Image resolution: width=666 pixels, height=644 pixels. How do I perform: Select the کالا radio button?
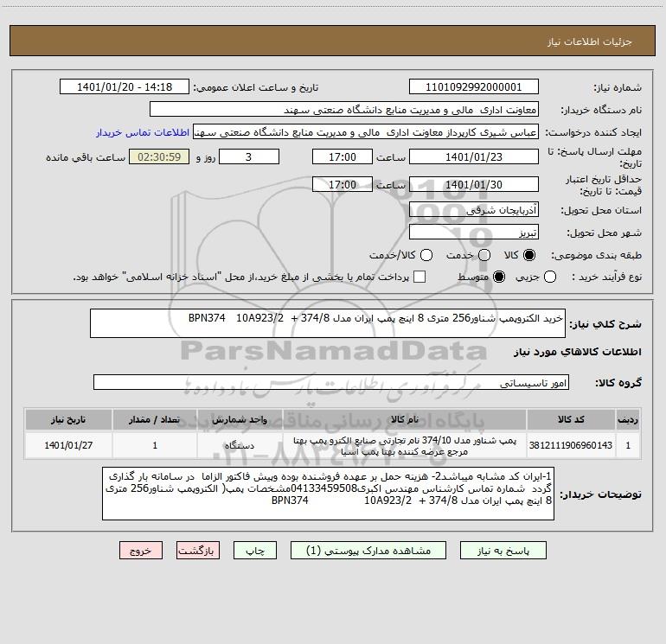pyautogui.click(x=529, y=255)
